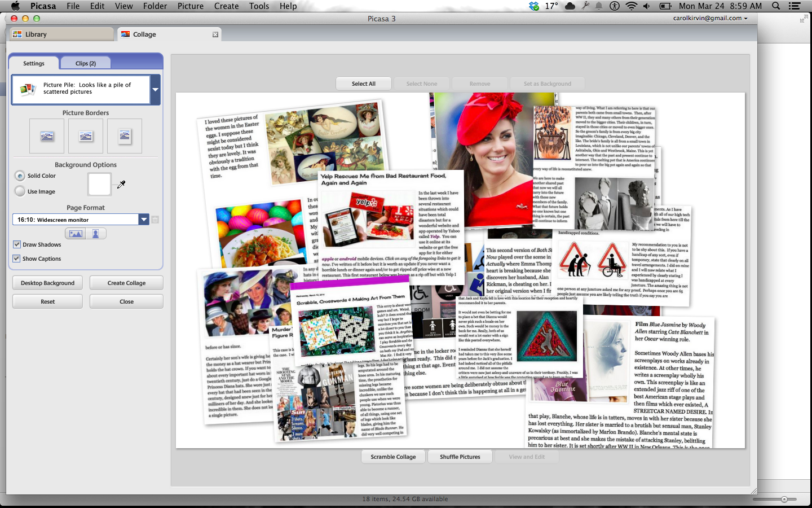The height and width of the screenshot is (508, 812).
Task: Switch to the Collage tab
Action: tap(169, 34)
